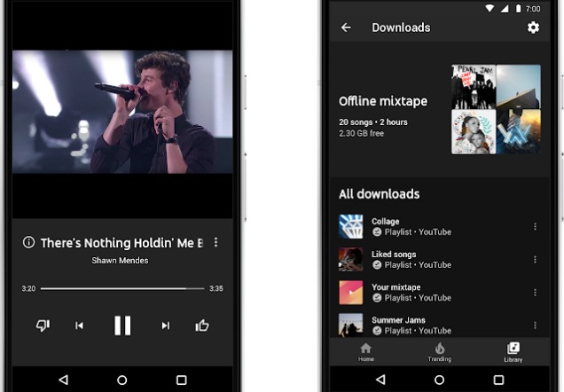The image size is (564, 392).
Task: Pause the playing song
Action: (122, 325)
